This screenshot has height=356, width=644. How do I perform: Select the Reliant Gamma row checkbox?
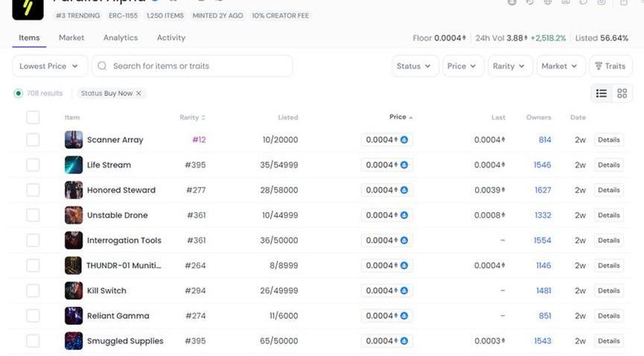(33, 316)
